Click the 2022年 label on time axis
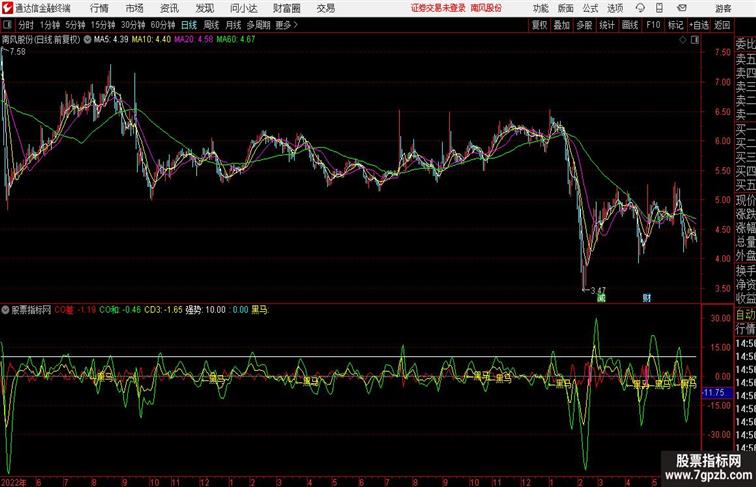Image resolution: width=756 pixels, height=487 pixels. pyautogui.click(x=14, y=482)
